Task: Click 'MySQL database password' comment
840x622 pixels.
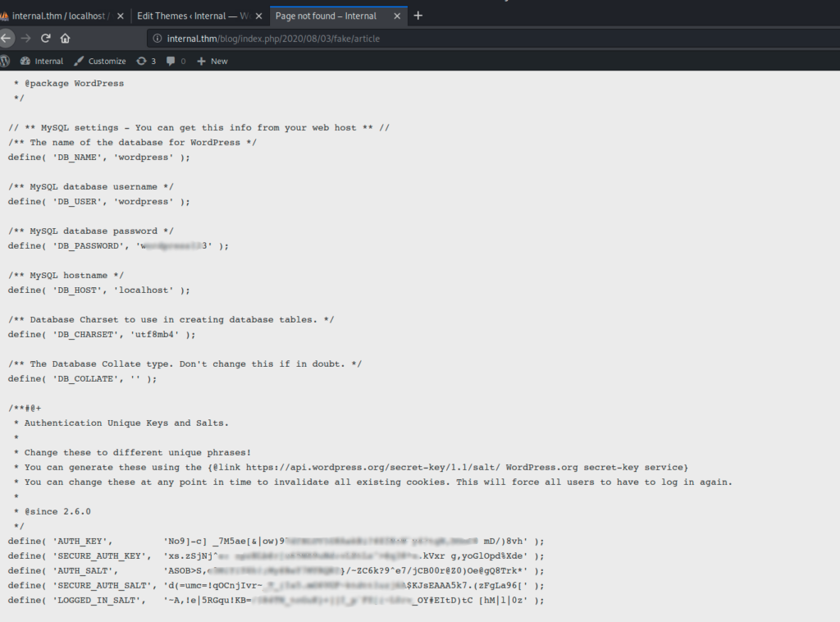Action: 91,231
